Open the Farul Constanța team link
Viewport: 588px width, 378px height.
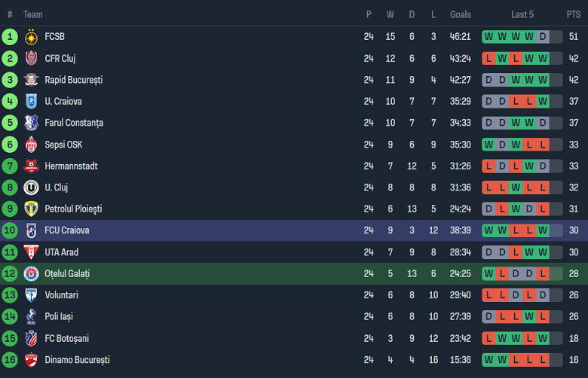click(74, 123)
